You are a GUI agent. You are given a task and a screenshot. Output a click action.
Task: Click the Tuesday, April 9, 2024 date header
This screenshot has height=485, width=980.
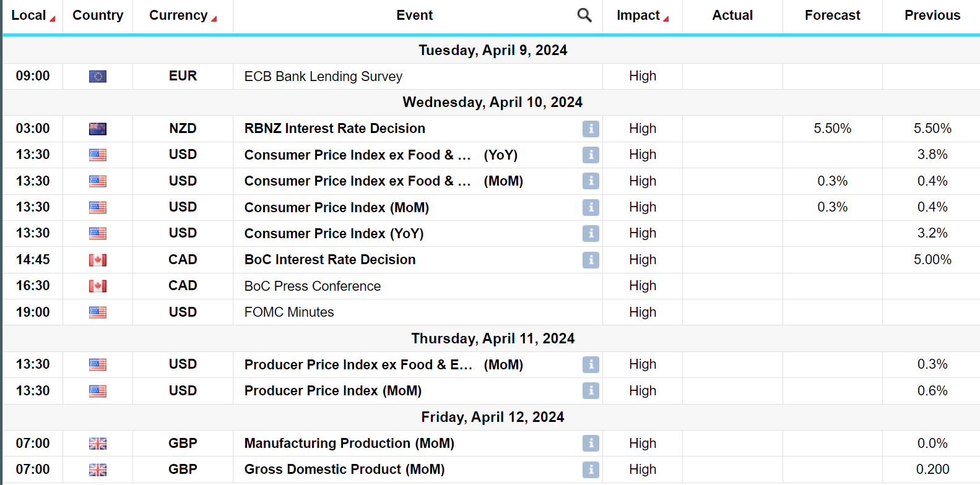(493, 50)
